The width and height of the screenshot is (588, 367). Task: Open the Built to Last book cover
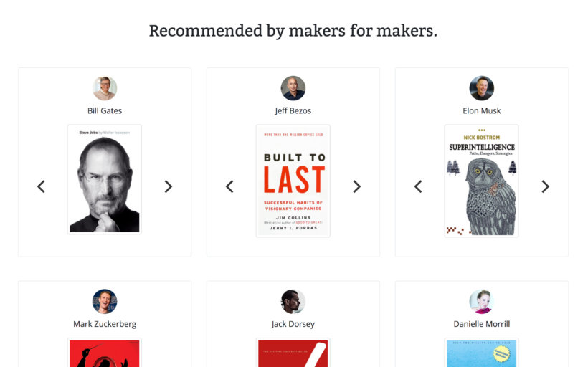tap(293, 181)
